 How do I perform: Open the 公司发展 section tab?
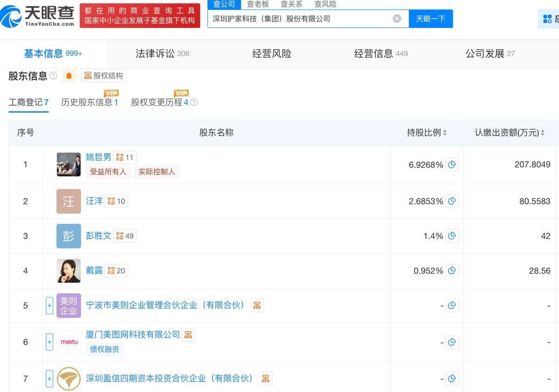click(490, 54)
